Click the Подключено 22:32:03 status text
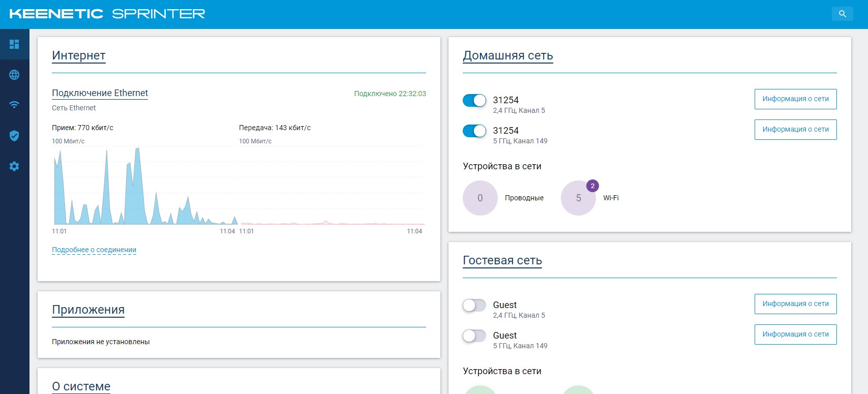This screenshot has width=868, height=394. click(x=390, y=94)
